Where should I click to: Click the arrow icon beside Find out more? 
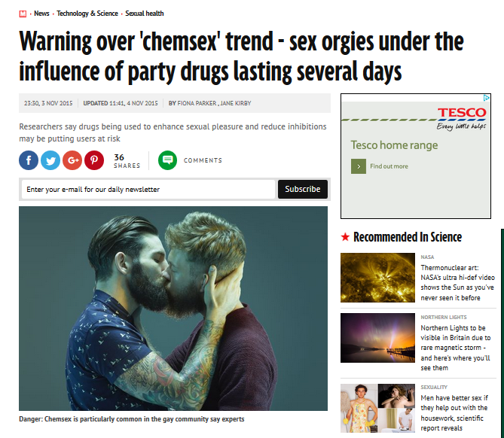tap(359, 166)
